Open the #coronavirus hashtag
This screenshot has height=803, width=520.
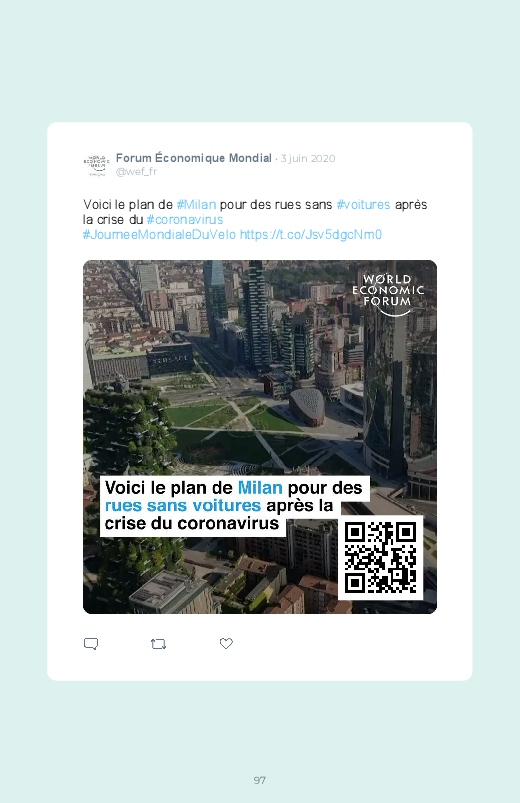click(x=185, y=219)
